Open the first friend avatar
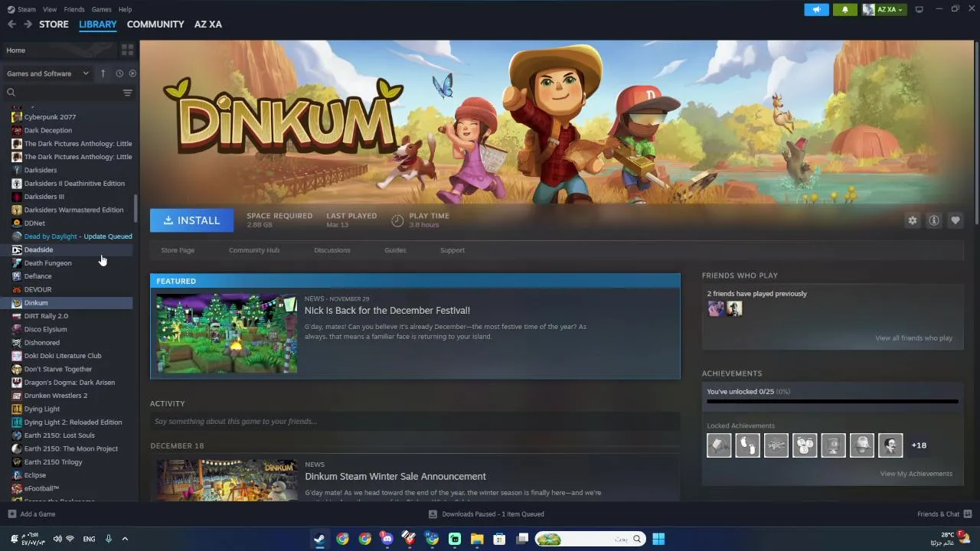The height and width of the screenshot is (551, 980). coord(715,308)
